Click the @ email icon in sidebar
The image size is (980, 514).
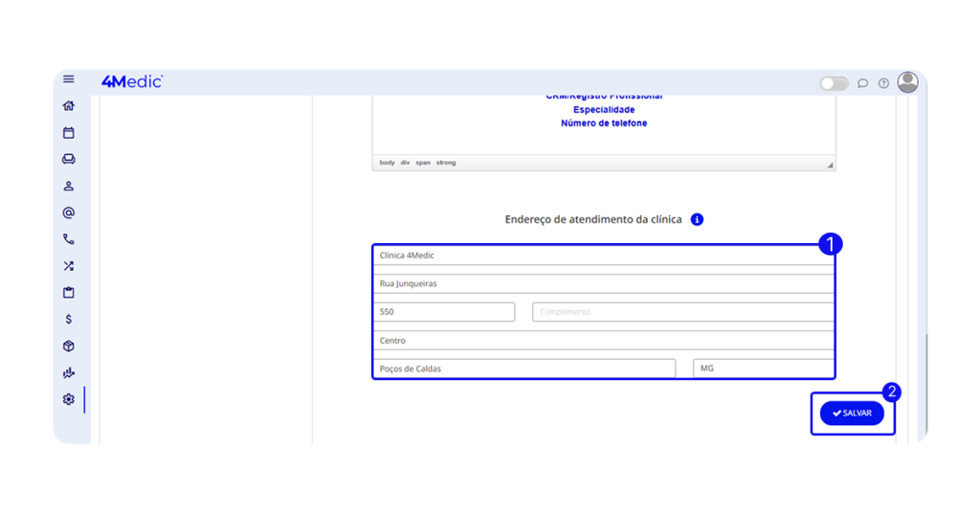tap(68, 212)
